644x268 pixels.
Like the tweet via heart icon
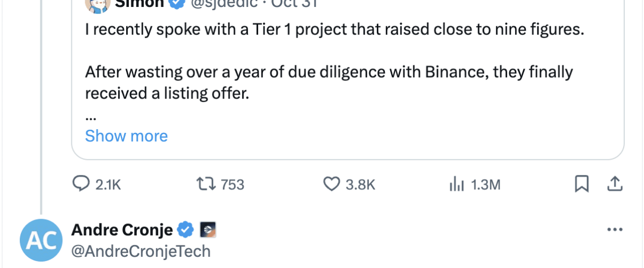coord(332,184)
